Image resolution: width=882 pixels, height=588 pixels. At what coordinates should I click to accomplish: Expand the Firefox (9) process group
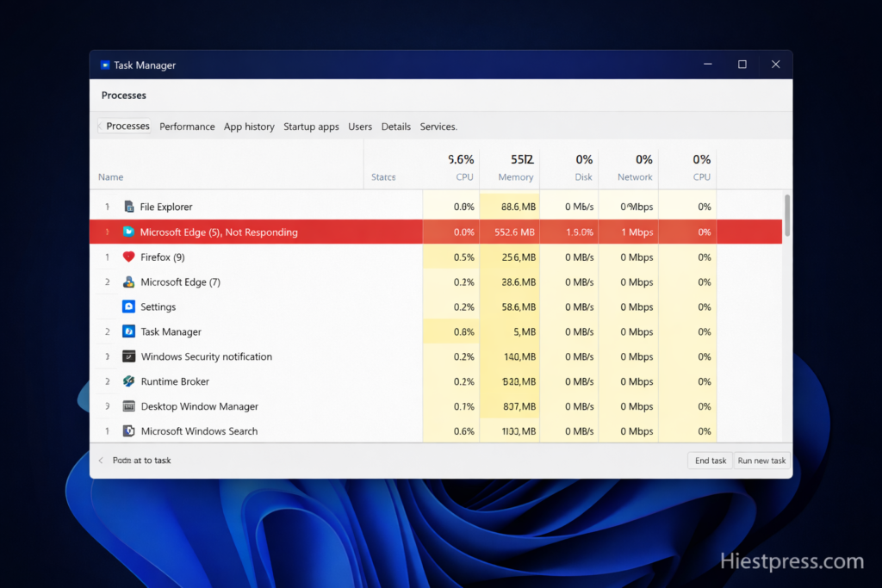108,257
